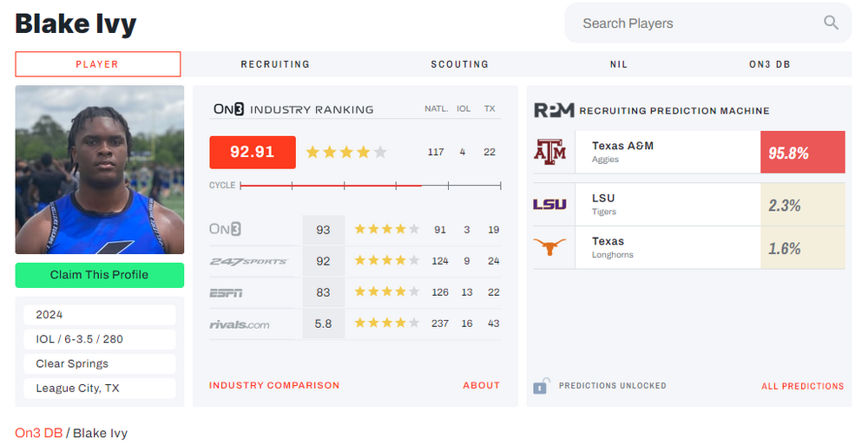Open the Scouting tab

click(459, 64)
